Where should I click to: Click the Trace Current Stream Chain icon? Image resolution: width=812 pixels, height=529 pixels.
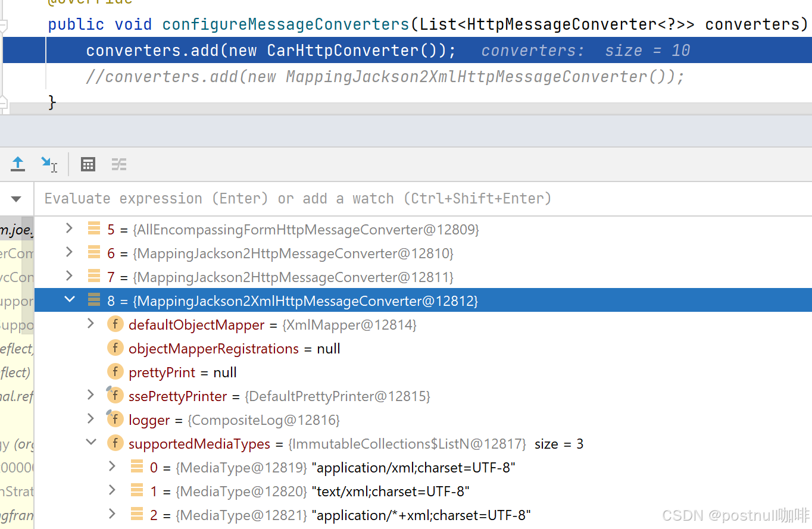point(119,164)
